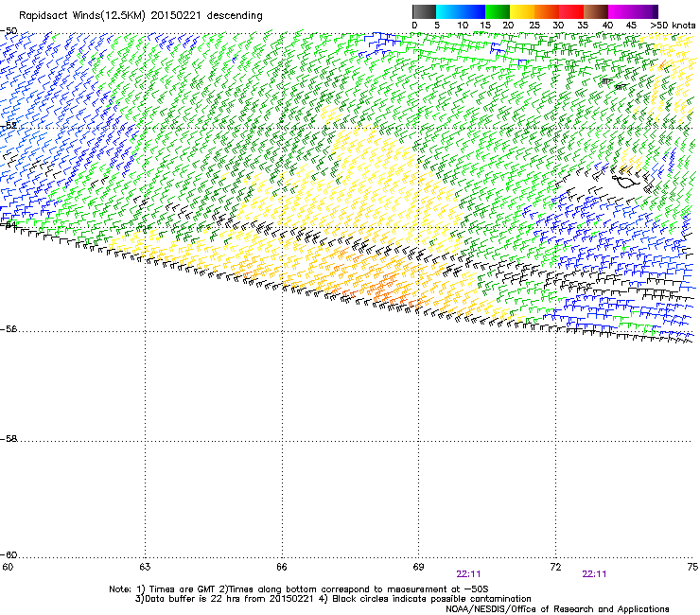Click the '60' longitude axis label
Screen dimensions: 700x615
[8, 567]
